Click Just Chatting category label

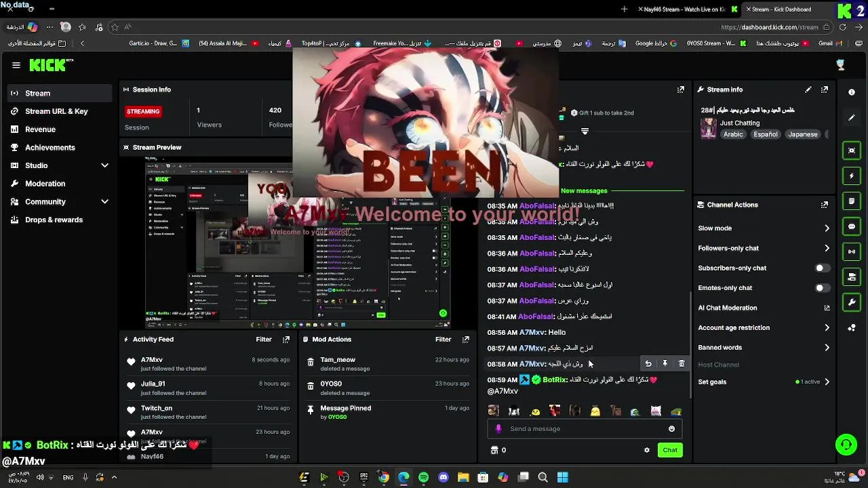pos(740,123)
